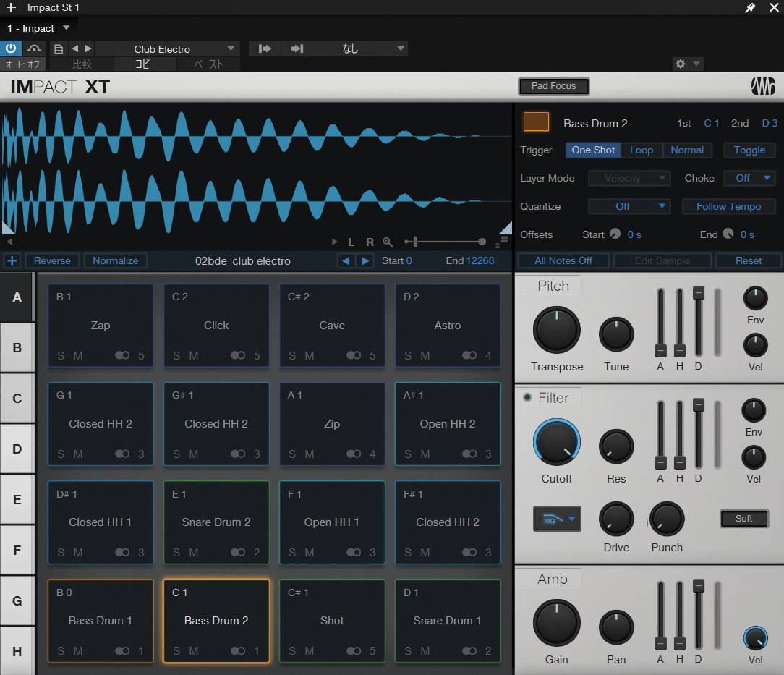784x675 pixels.
Task: Select pad bank C
Action: point(17,398)
